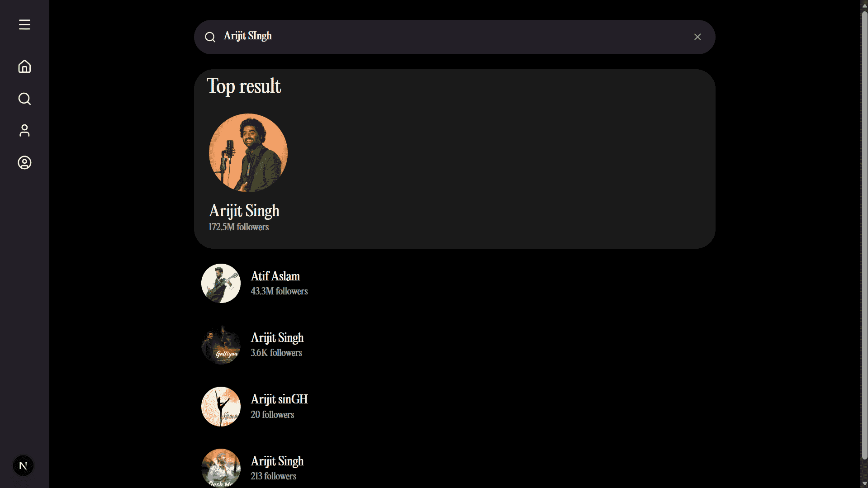Click the dancer silhouette avatar
Viewport: 868px width, 488px height.
click(x=221, y=407)
